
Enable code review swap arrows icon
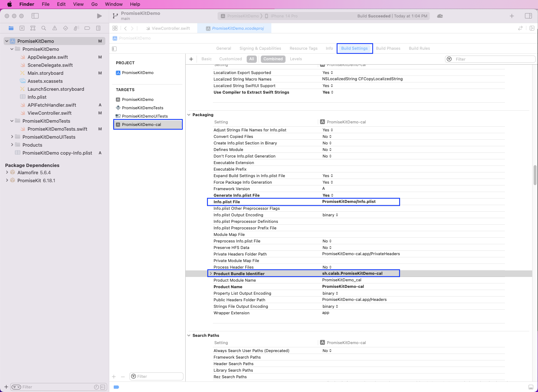[520, 28]
